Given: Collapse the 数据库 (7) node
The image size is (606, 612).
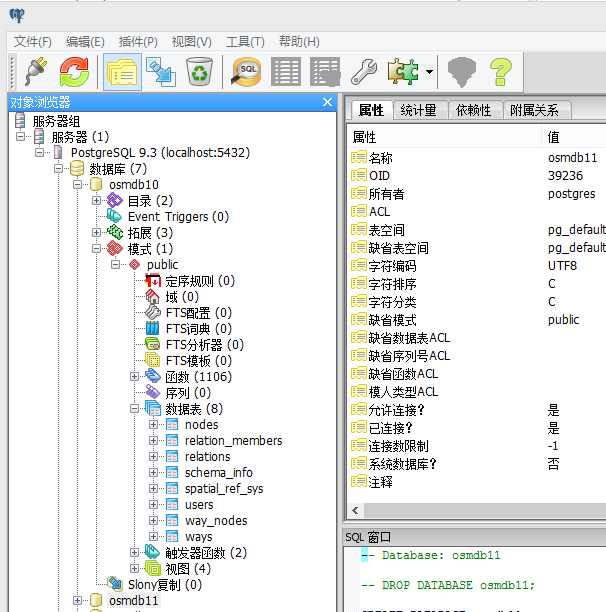Looking at the screenshot, I should pyautogui.click(x=58, y=169).
